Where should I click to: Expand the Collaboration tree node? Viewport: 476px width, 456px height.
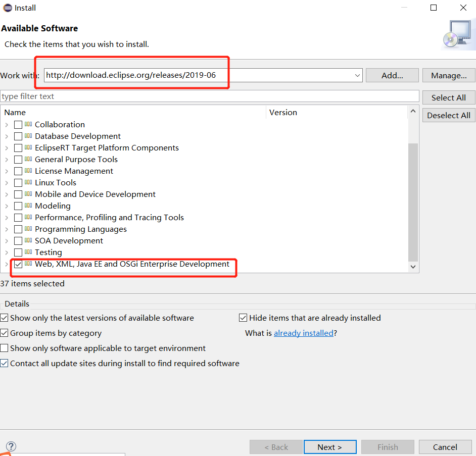click(7, 125)
